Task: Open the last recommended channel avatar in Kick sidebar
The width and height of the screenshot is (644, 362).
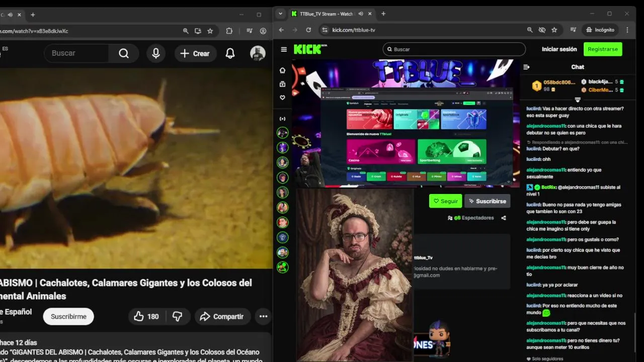Action: [x=283, y=267]
